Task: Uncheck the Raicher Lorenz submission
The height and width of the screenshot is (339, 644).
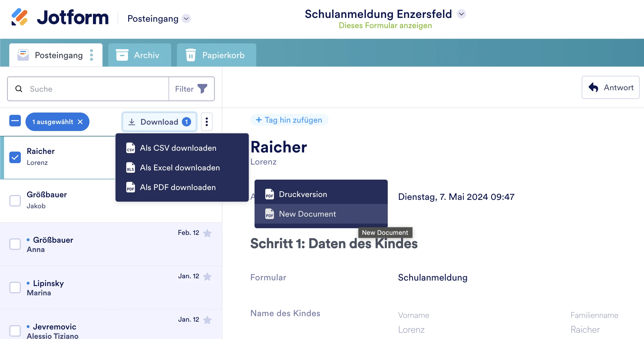Action: [x=15, y=157]
